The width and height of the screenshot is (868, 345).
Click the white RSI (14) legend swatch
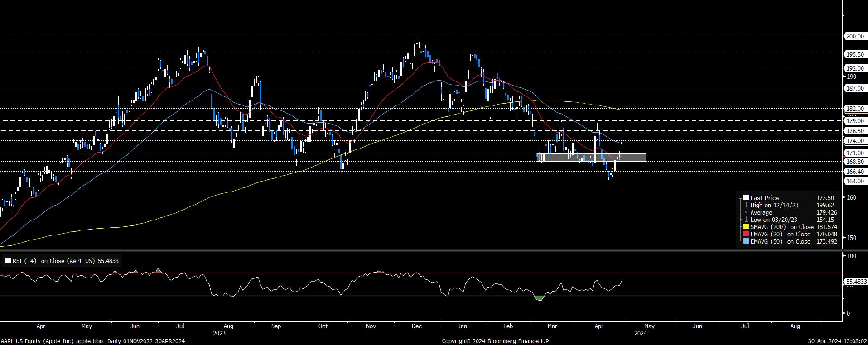pos(8,261)
